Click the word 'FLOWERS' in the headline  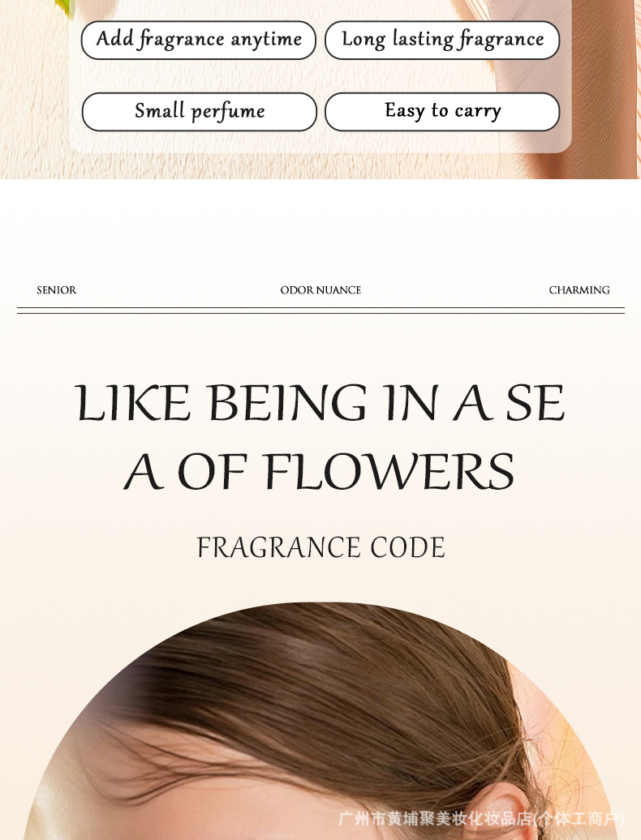[389, 471]
